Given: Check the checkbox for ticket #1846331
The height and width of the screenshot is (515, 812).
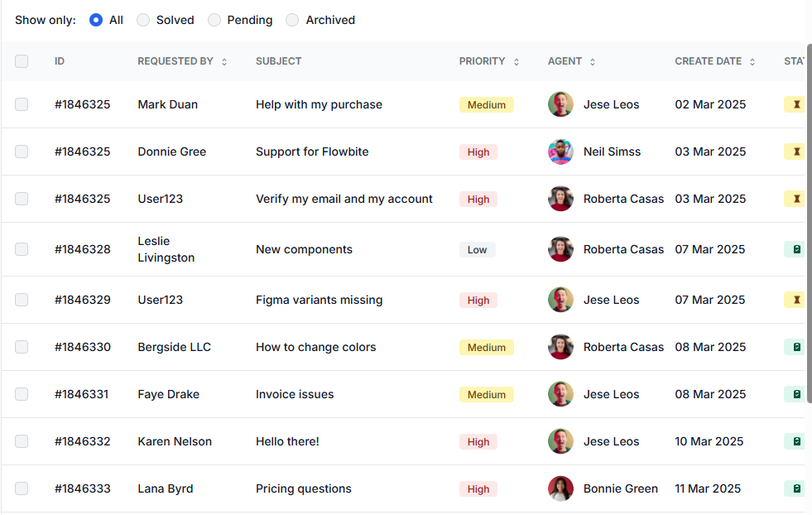Looking at the screenshot, I should (22, 394).
